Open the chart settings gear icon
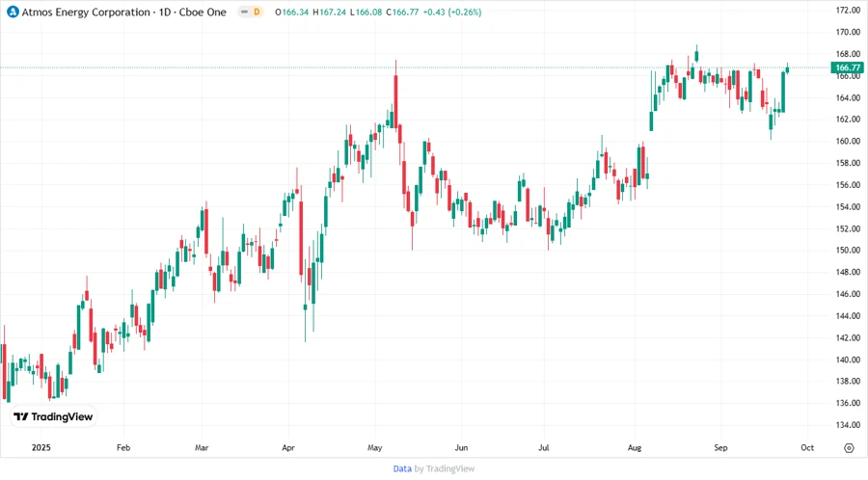Image resolution: width=868 pixels, height=480 pixels. point(849,448)
